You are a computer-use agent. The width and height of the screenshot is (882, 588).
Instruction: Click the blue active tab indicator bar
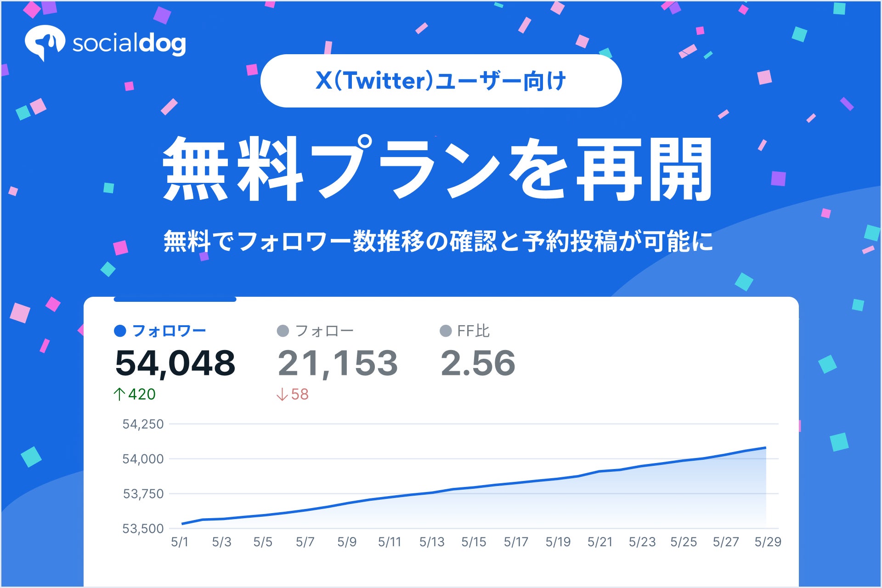(175, 300)
